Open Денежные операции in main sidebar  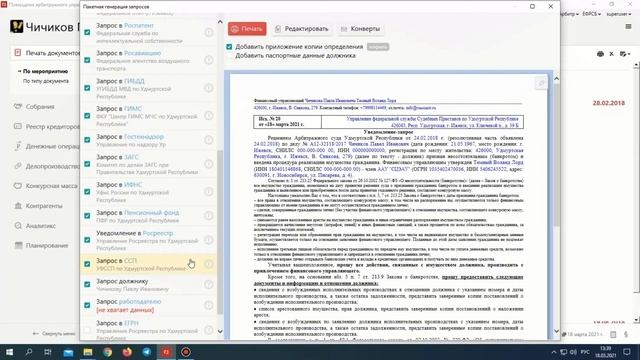tap(47, 146)
